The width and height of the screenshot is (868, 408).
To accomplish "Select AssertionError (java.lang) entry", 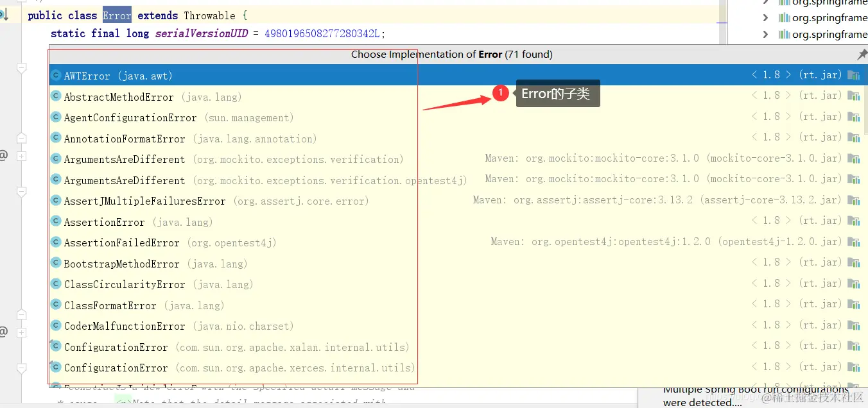I will pos(455,221).
